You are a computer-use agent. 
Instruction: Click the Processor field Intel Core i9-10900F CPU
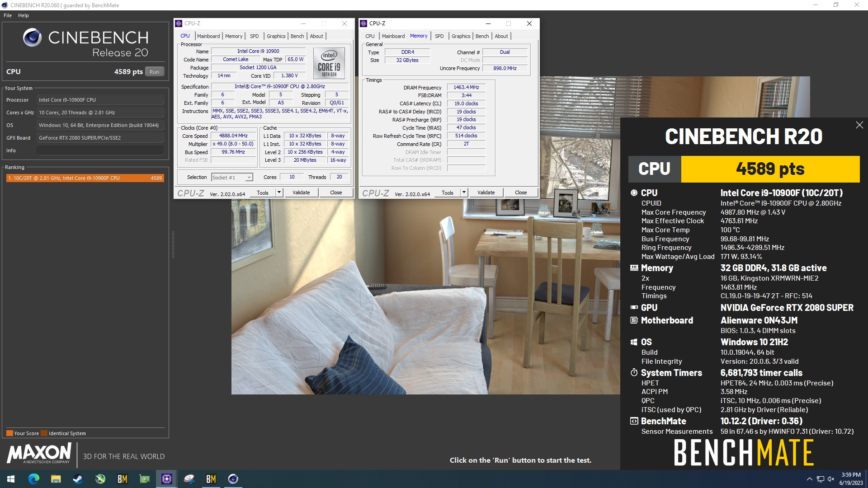coord(100,100)
